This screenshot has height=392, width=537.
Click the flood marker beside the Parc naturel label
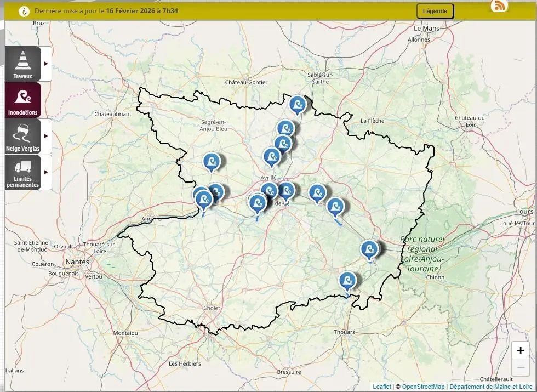(369, 248)
